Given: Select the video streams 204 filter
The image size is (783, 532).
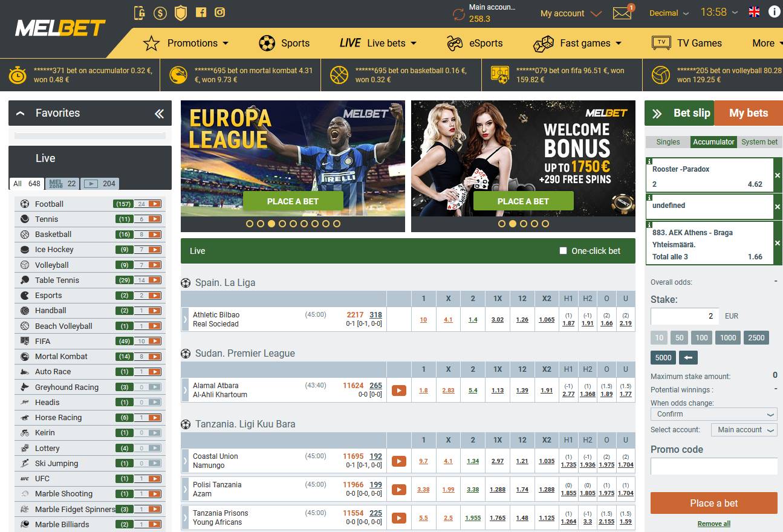Looking at the screenshot, I should (x=100, y=184).
